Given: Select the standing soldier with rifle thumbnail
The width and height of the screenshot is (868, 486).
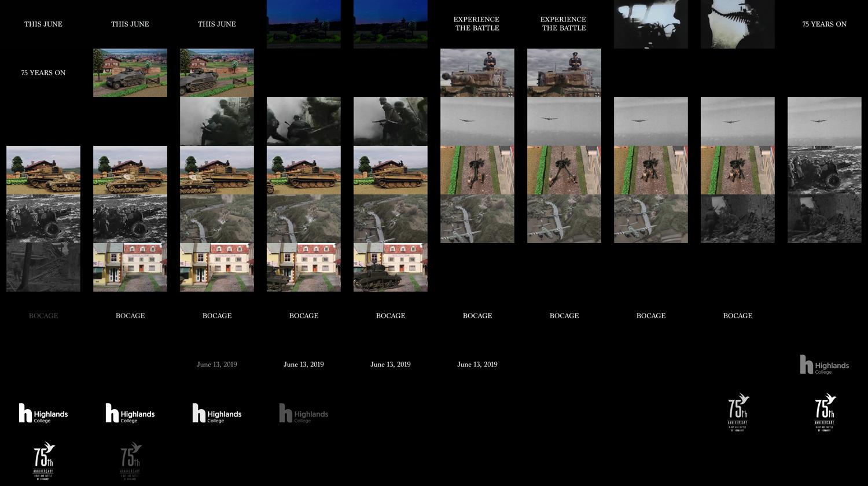Looking at the screenshot, I should coord(391,122).
